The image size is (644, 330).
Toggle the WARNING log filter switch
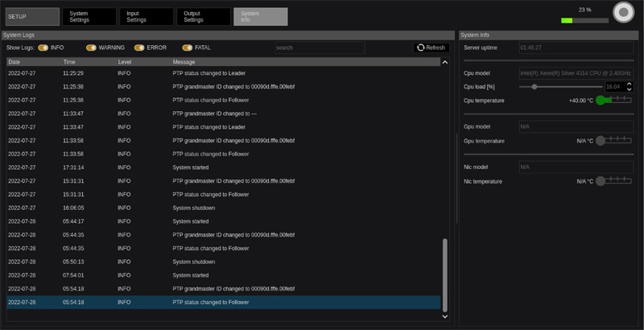[91, 47]
